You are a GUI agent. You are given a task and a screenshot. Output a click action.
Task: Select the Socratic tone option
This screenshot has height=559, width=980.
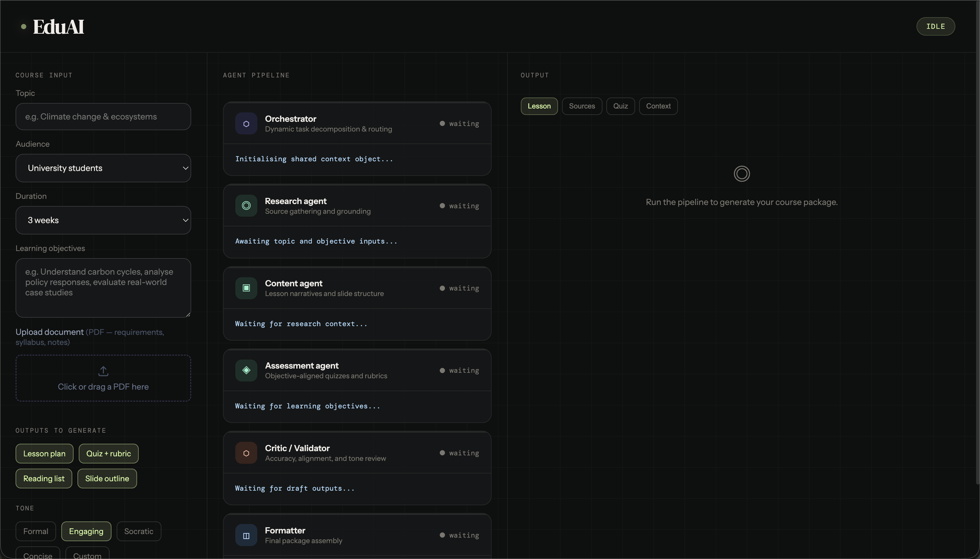[138, 531]
